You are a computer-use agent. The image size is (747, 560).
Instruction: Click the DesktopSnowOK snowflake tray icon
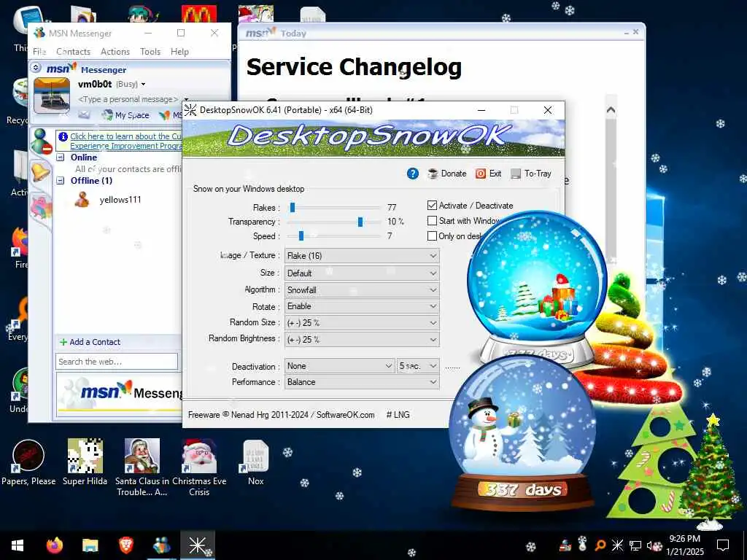click(617, 545)
